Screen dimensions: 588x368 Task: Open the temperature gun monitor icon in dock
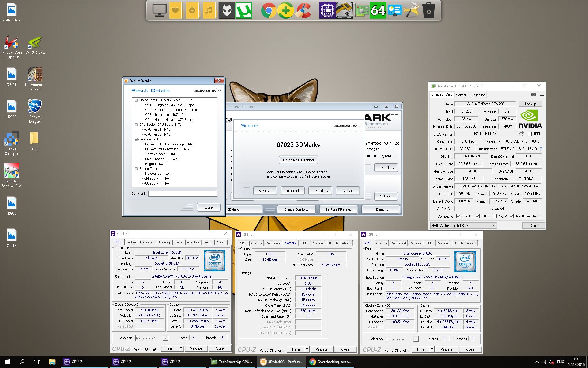pos(344,10)
